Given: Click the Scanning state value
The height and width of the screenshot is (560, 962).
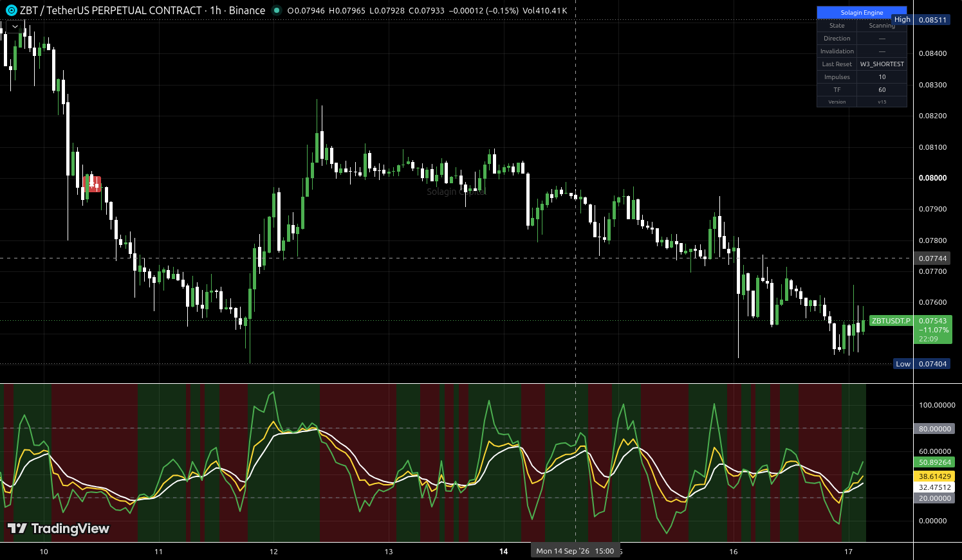Looking at the screenshot, I should point(882,26).
